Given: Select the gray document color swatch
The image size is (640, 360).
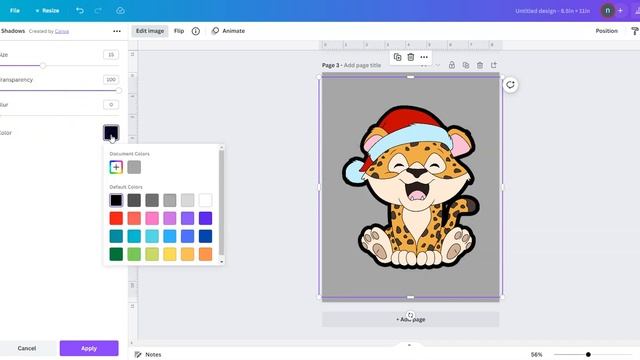Looking at the screenshot, I should (134, 167).
